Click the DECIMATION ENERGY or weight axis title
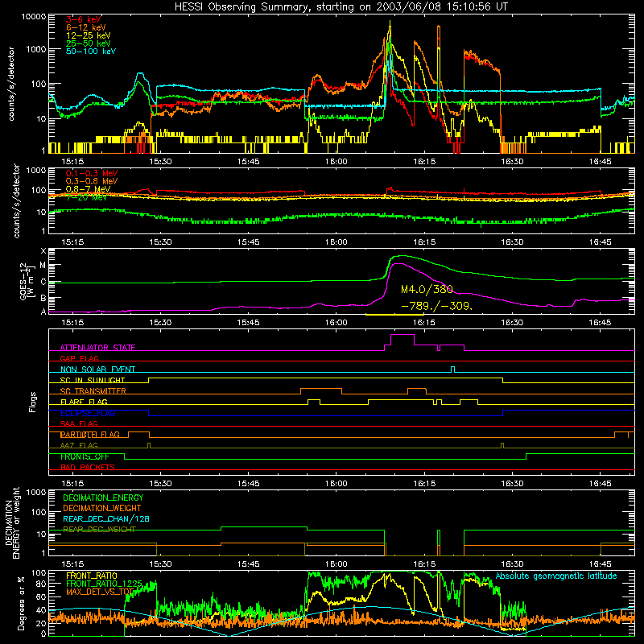The width and height of the screenshot is (644, 644). pos(12,522)
